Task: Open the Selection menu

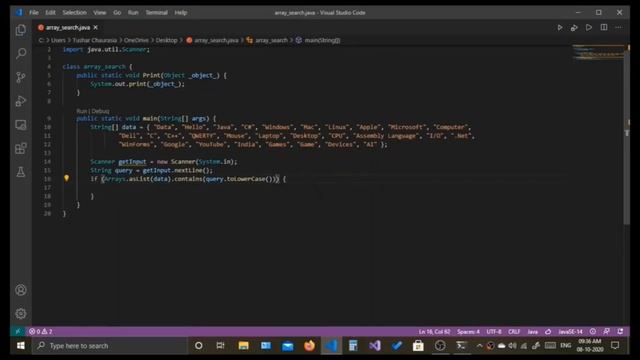Action: pos(74,13)
